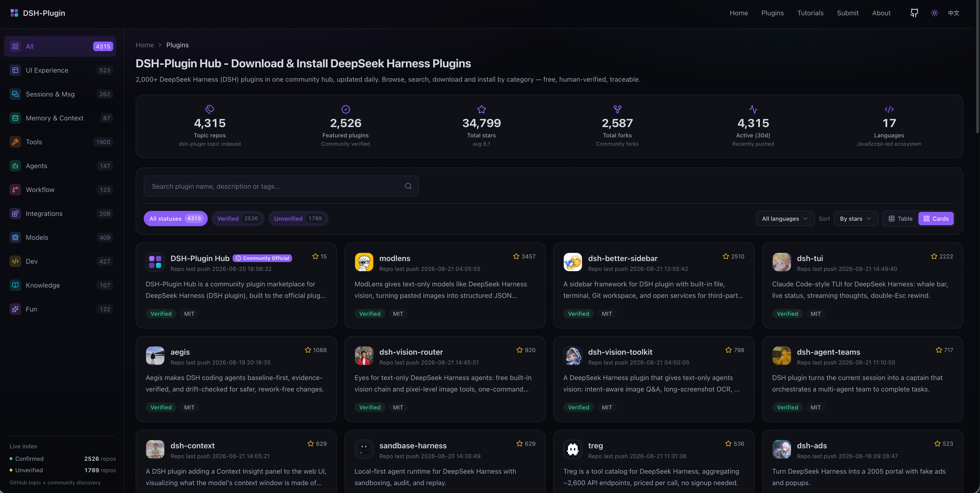Toggle the light/dark theme sun icon
This screenshot has height=493, width=980.
pos(934,13)
